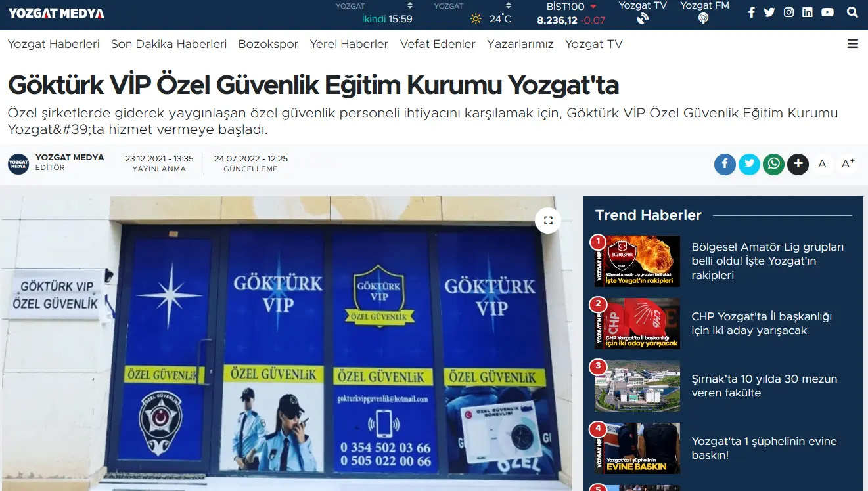The image size is (868, 491).
Task: Open LinkedIn page from header icon
Action: point(808,12)
